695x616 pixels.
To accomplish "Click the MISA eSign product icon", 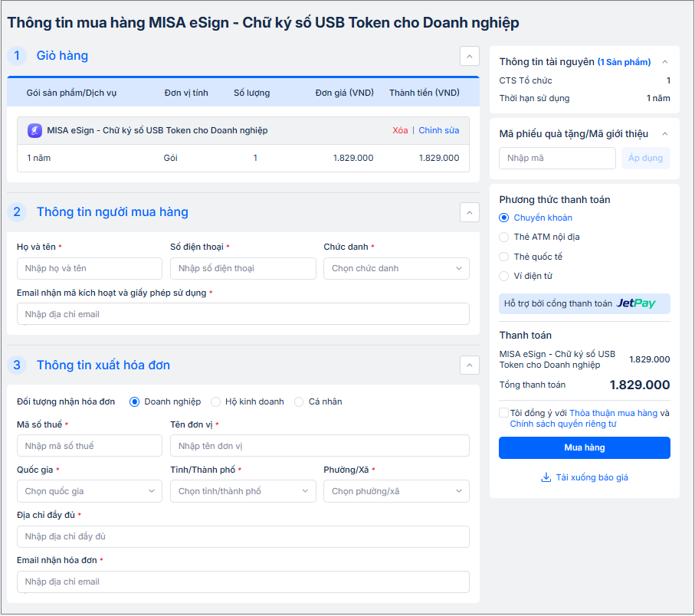I will coord(34,130).
